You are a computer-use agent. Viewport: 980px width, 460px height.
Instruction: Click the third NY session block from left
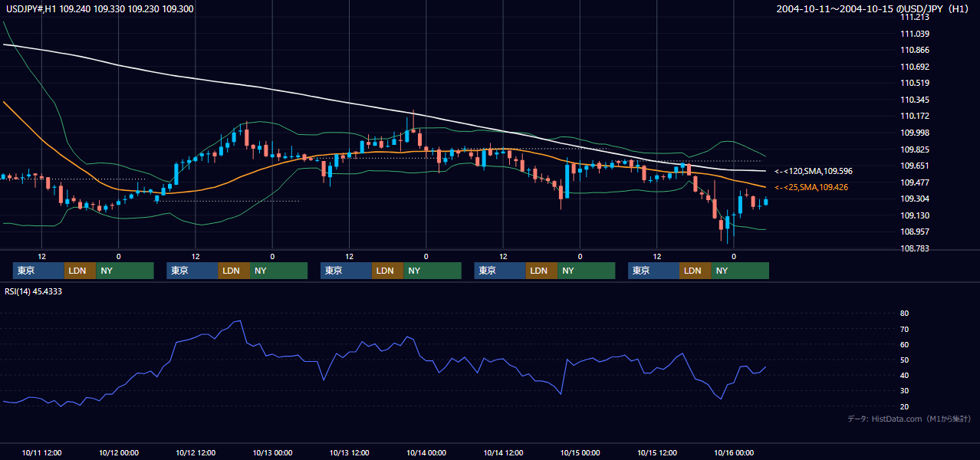pyautogui.click(x=432, y=271)
